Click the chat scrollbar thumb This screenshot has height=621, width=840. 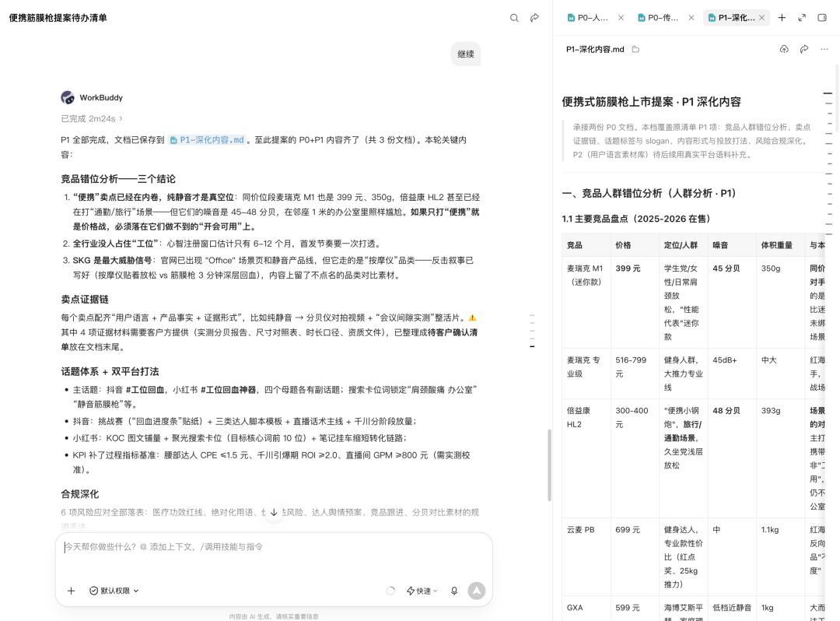[x=549, y=465]
